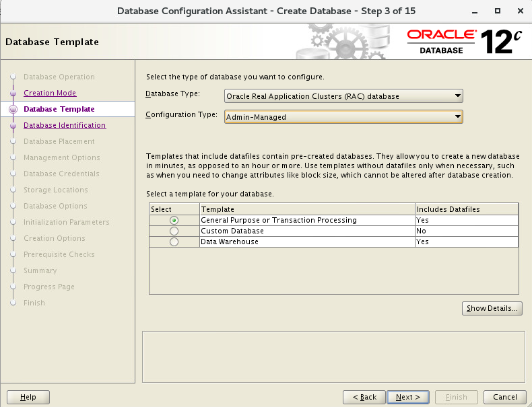This screenshot has height=407, width=532.
Task: Click 'Yes' datafiles cell in General Purpose row
Action: click(x=467, y=220)
